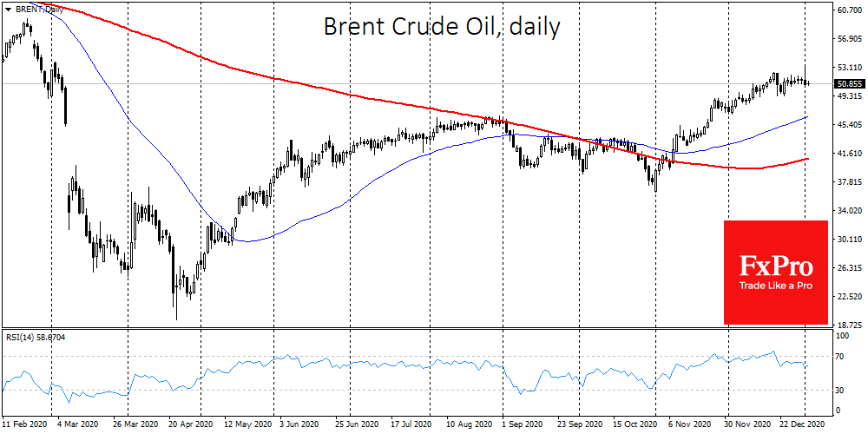Screen dimensions: 868x434
Task: Click the RSI scale value 30
Action: coord(840,391)
